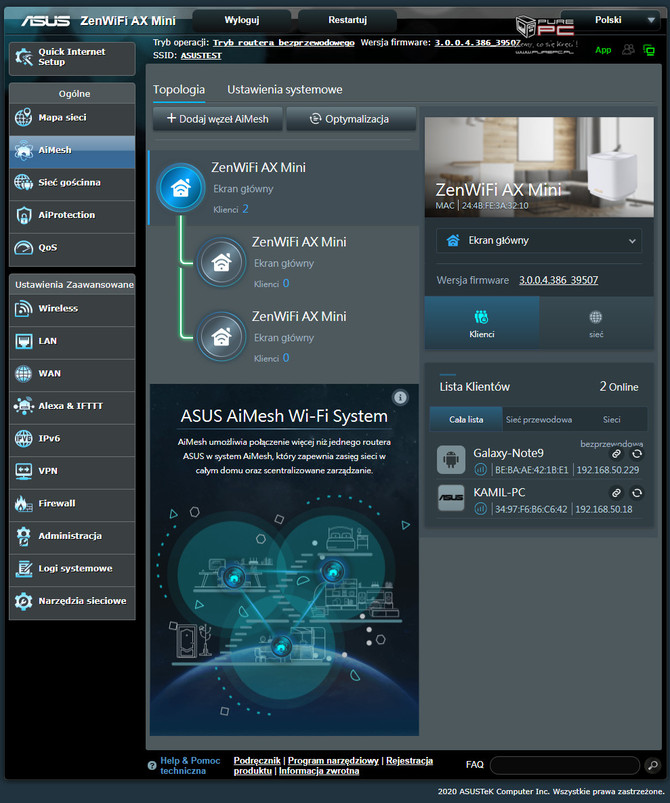Click the FAQ search magnifier icon

(x=653, y=765)
